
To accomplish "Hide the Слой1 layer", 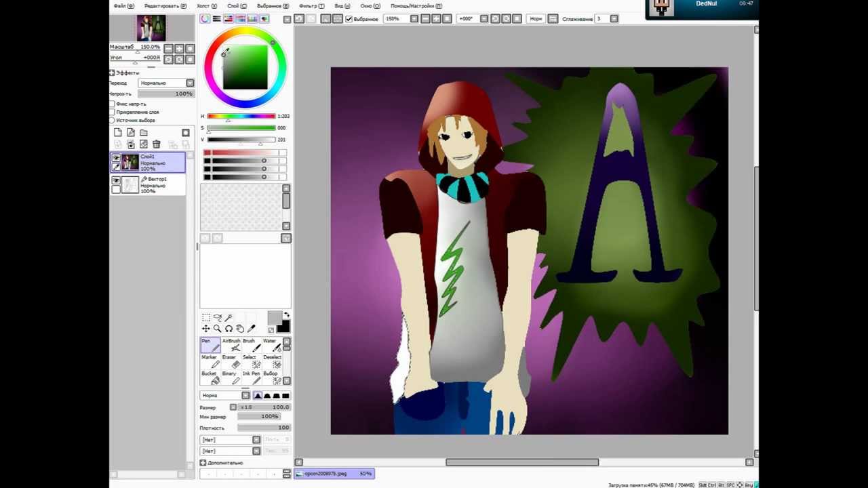I will pyautogui.click(x=116, y=158).
